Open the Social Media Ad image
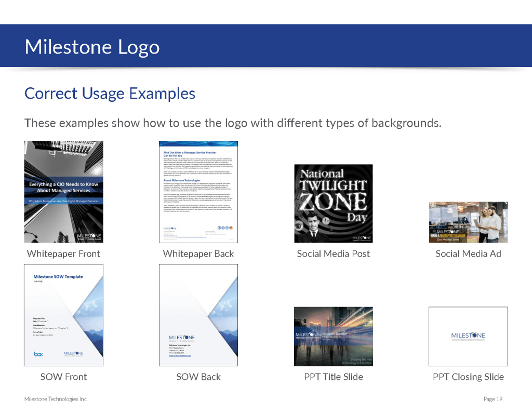532x411 pixels. point(468,222)
